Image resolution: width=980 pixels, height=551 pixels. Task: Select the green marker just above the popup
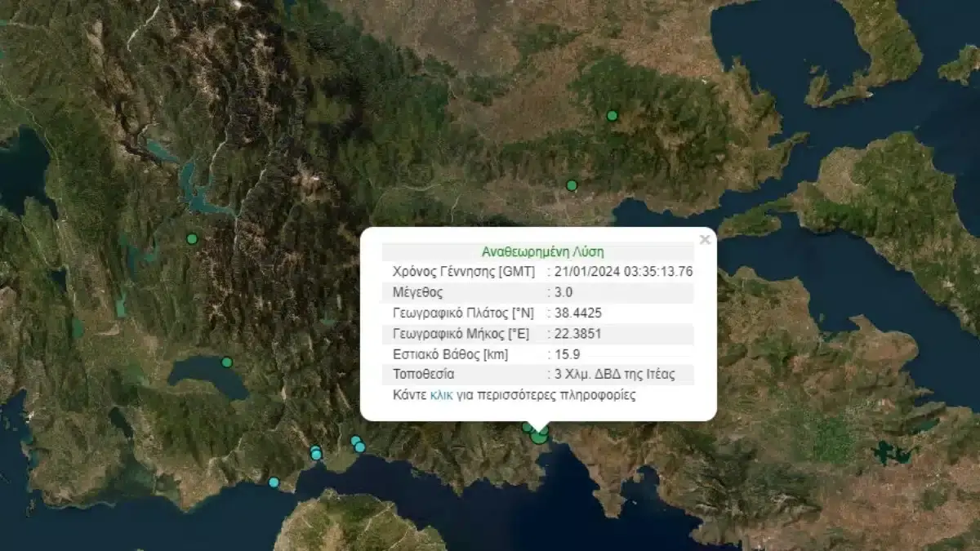(x=572, y=185)
